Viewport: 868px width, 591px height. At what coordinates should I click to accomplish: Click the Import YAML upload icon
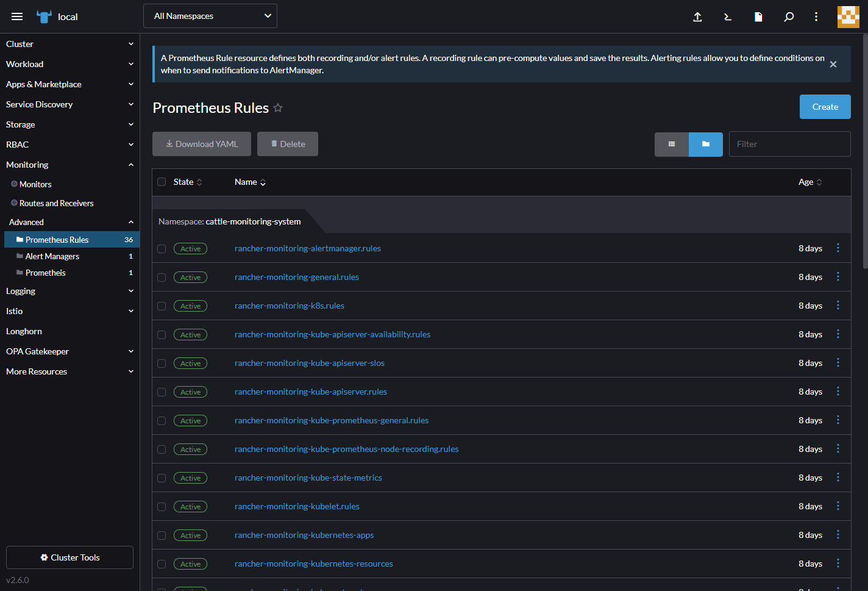click(697, 16)
